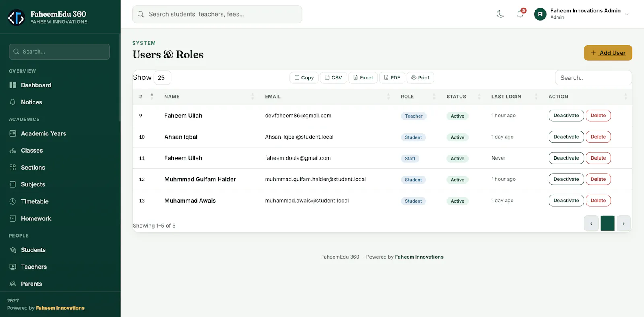Open the Show entries count selector
Image resolution: width=644 pixels, height=317 pixels.
click(x=162, y=78)
